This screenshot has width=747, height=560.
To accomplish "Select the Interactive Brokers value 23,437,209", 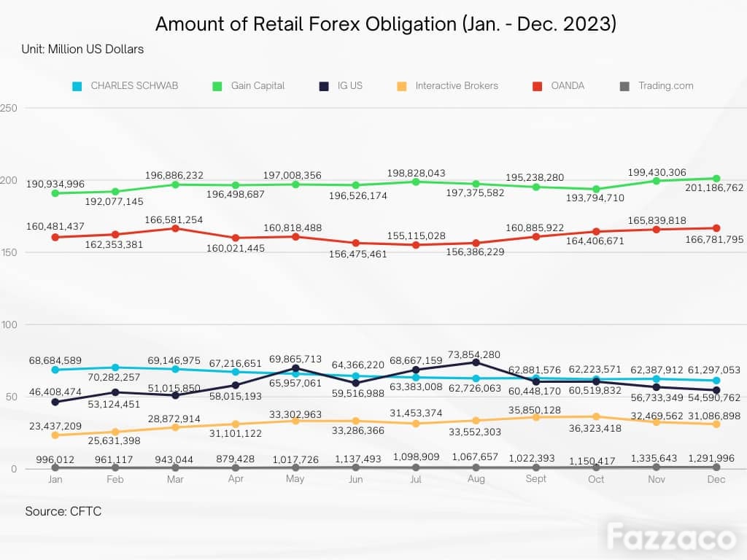I will coord(55,426).
